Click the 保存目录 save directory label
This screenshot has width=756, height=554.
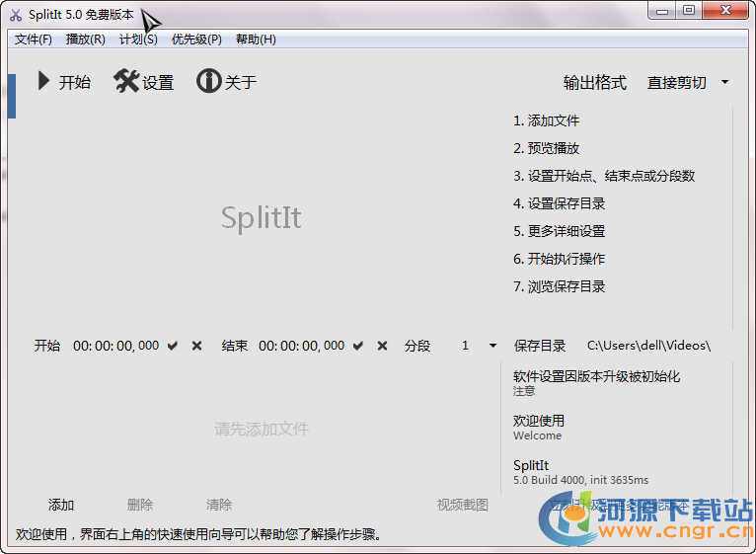540,346
